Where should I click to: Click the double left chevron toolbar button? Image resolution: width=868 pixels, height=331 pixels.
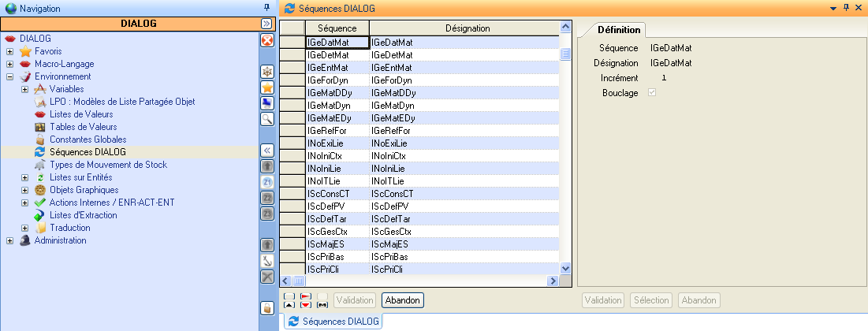(267, 151)
